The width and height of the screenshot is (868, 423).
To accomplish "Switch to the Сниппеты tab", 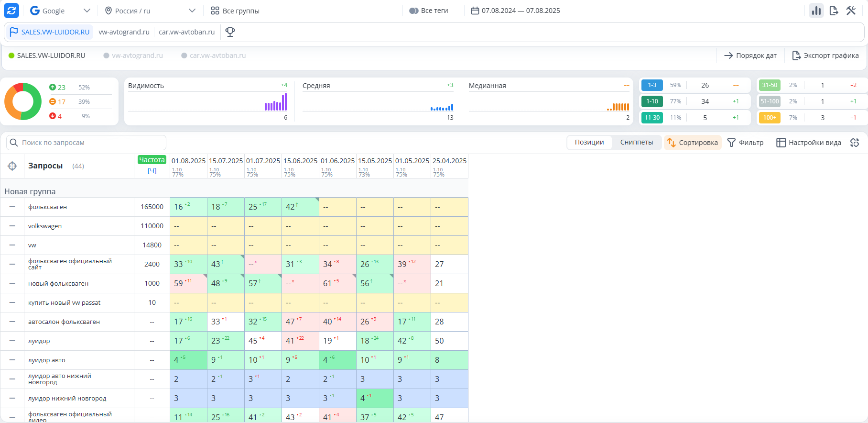I will (637, 142).
